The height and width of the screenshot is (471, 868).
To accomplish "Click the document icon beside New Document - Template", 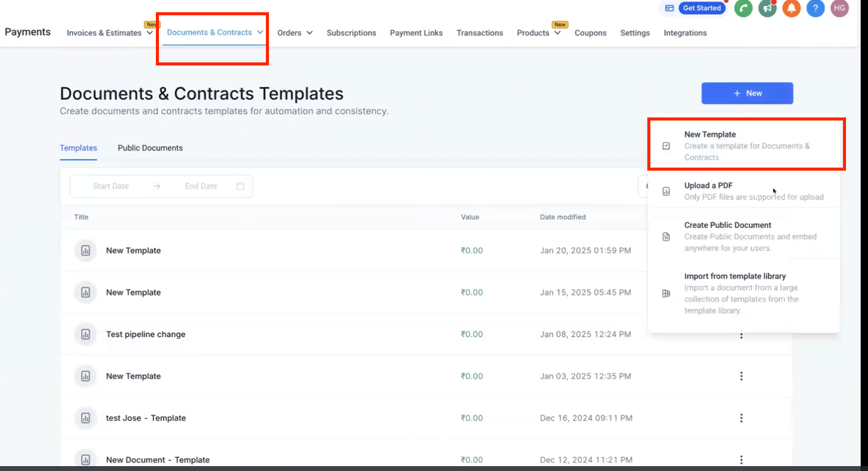I will 86,459.
